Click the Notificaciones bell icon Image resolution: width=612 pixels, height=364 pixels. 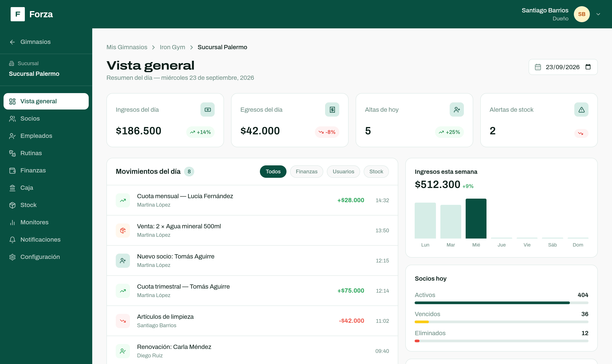12,240
